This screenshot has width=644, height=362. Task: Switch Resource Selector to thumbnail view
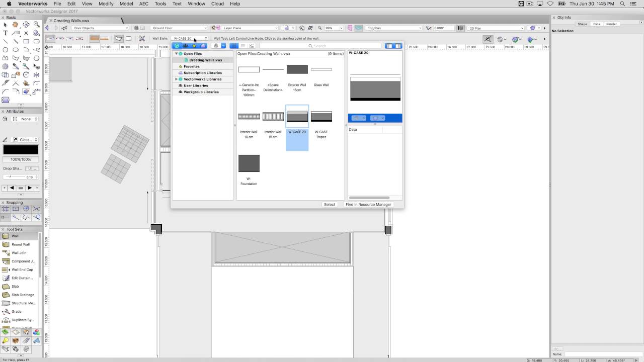[x=234, y=46]
